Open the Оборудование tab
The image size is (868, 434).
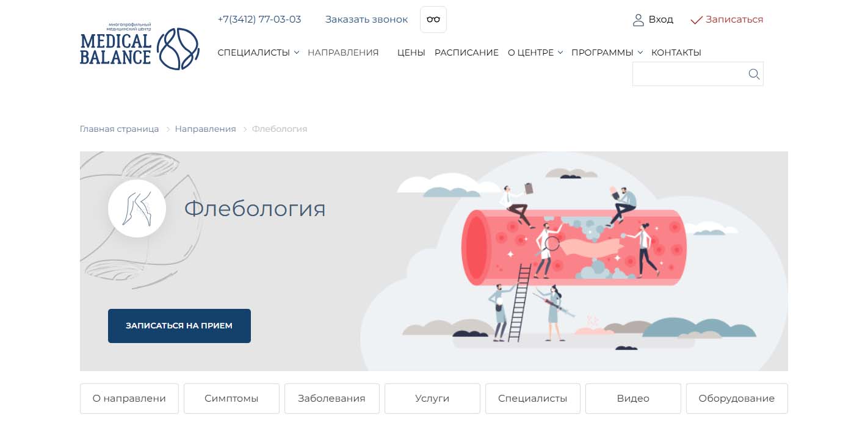(736, 399)
